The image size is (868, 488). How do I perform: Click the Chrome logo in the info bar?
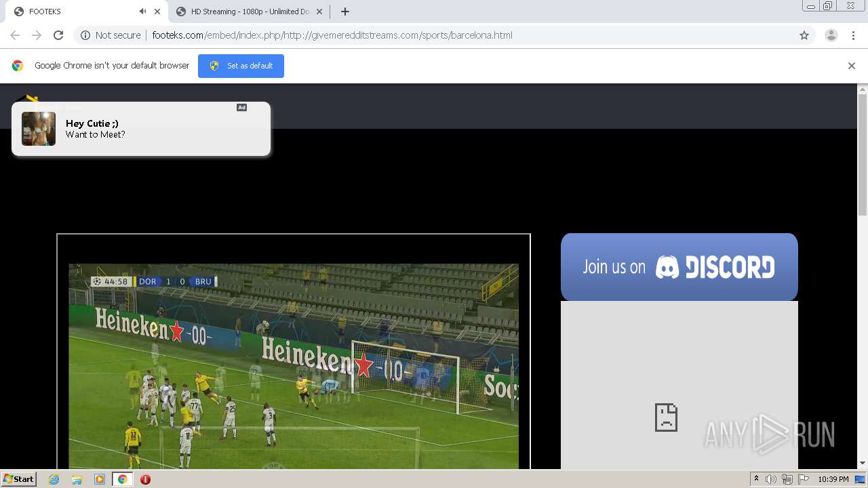pos(18,66)
